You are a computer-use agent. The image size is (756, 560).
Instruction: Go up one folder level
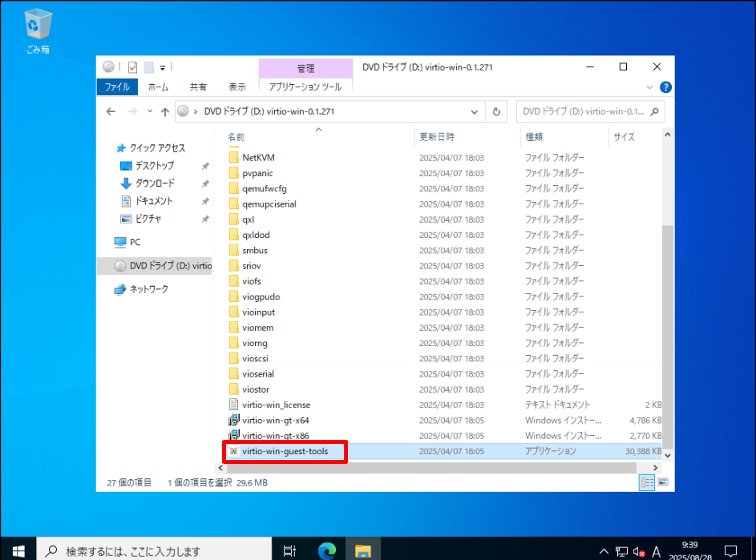(x=165, y=111)
